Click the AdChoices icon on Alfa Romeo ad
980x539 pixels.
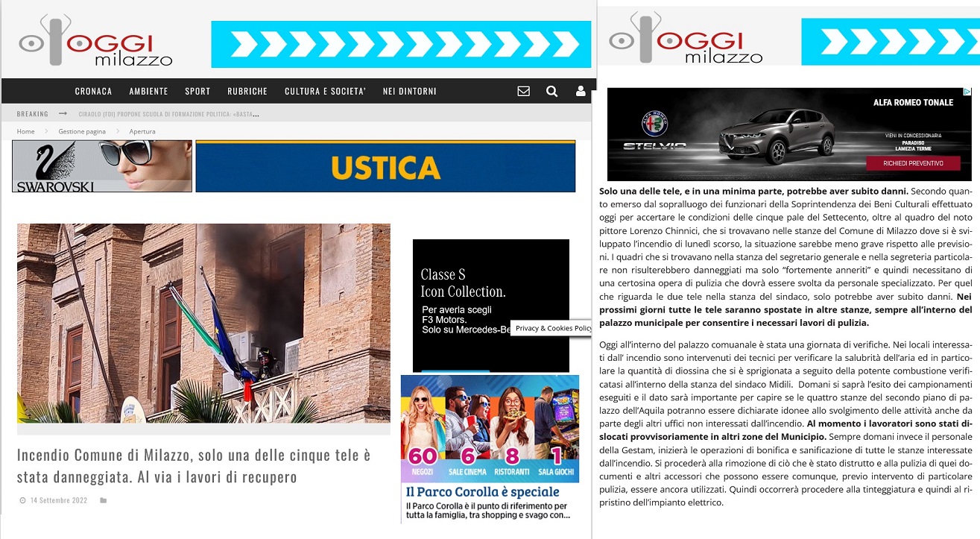(x=967, y=92)
